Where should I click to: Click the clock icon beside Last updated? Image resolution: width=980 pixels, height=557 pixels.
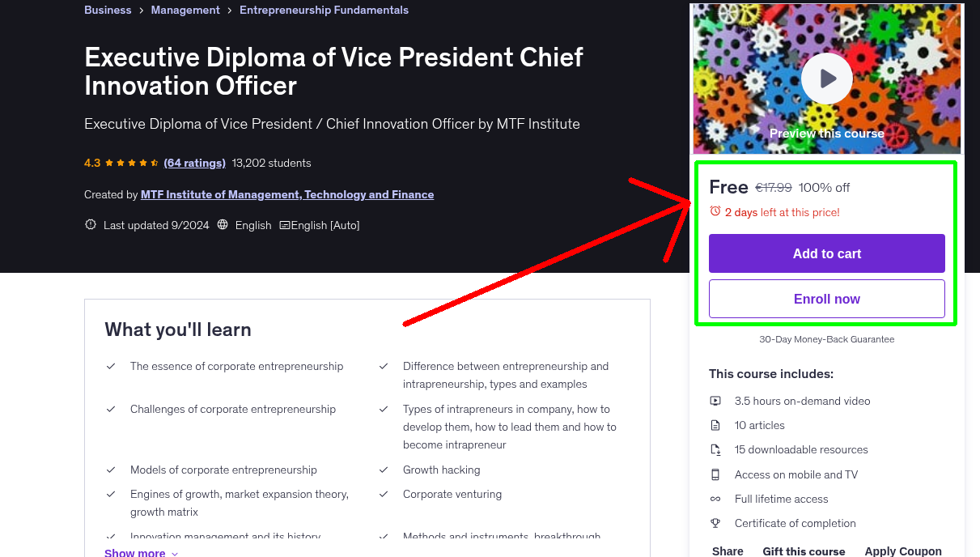click(x=90, y=224)
